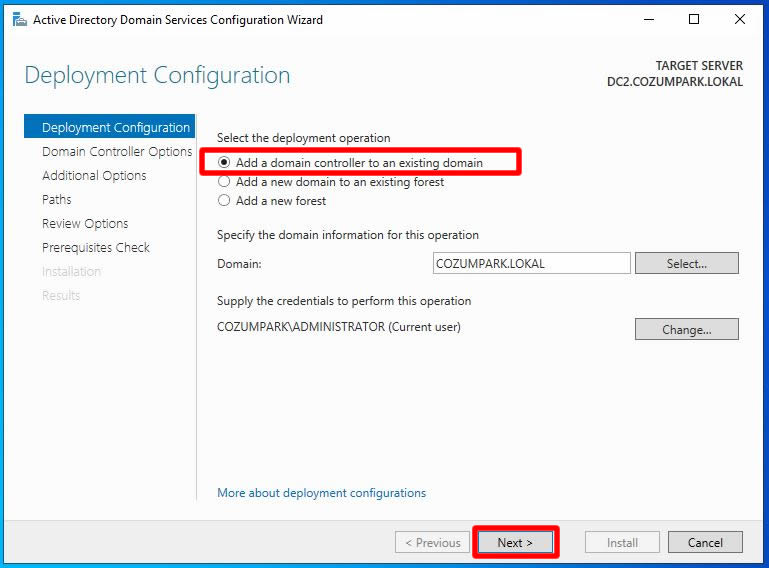769x568 pixels.
Task: Open 'More about deployment configurations' link
Action: coord(321,493)
